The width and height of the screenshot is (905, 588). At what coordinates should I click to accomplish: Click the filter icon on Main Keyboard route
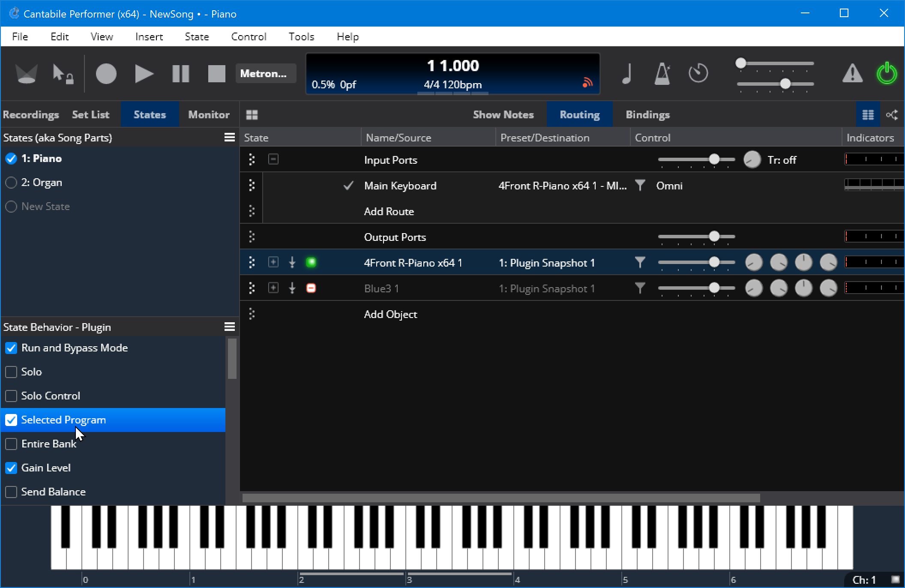640,185
